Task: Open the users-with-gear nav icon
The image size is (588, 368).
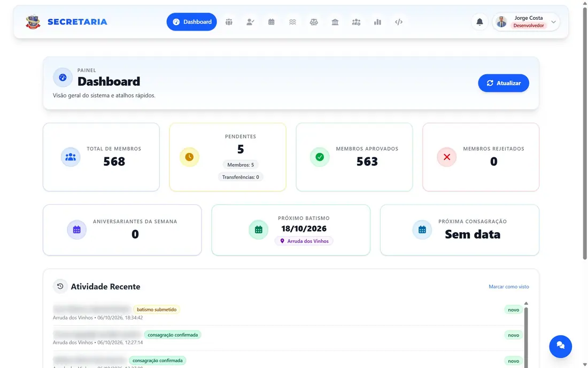Action: 356,22
